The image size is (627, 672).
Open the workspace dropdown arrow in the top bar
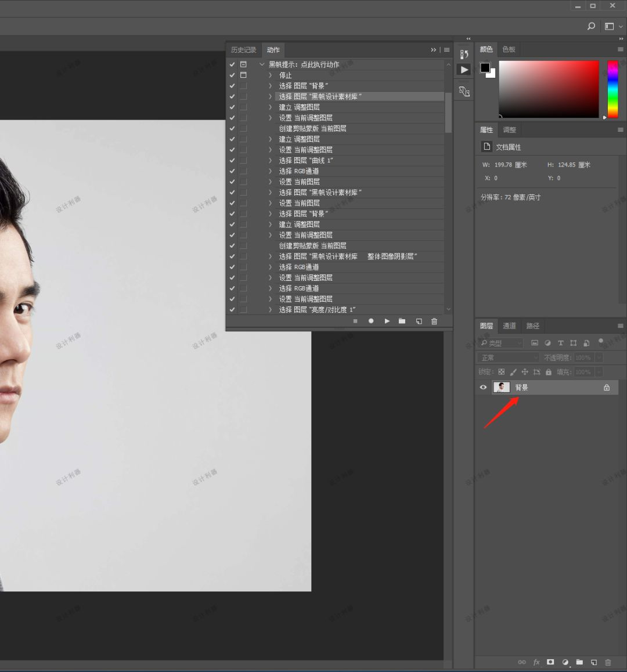(x=621, y=27)
